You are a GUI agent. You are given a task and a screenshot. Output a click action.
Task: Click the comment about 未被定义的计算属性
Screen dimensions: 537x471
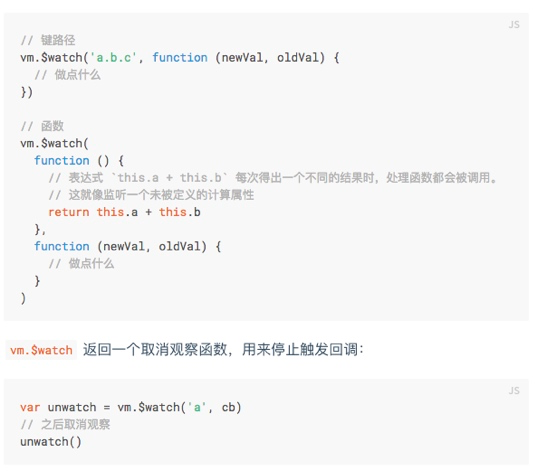151,195
